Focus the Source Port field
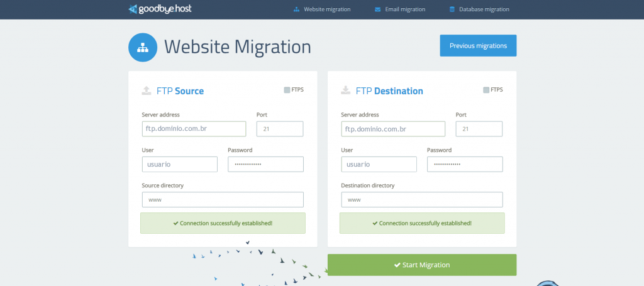Screen dimensions: 644x286 (280, 129)
